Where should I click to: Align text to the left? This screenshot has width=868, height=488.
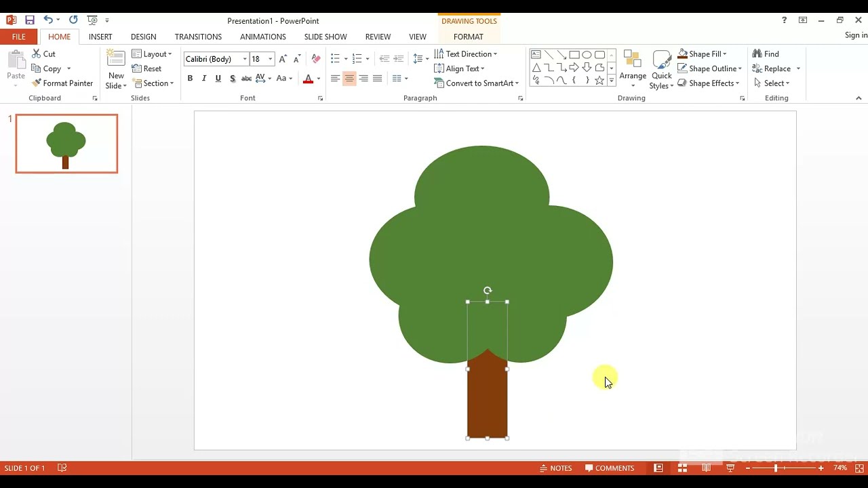(x=335, y=79)
